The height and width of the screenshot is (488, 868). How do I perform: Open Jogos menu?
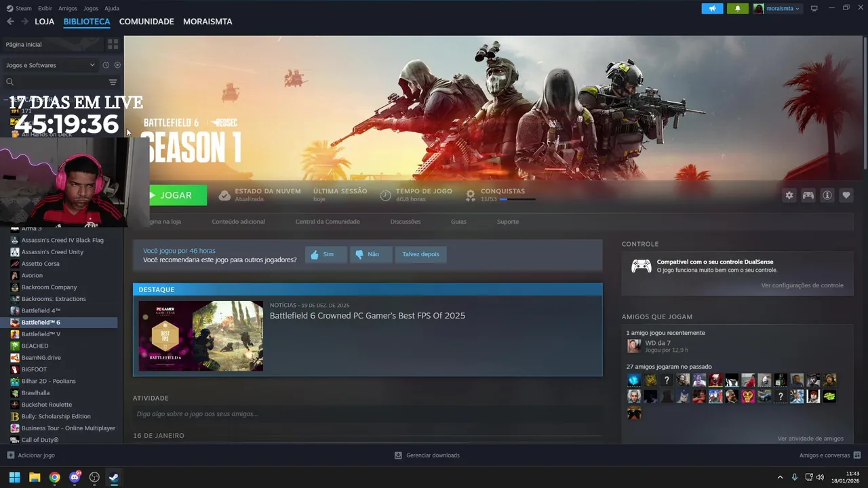[91, 8]
